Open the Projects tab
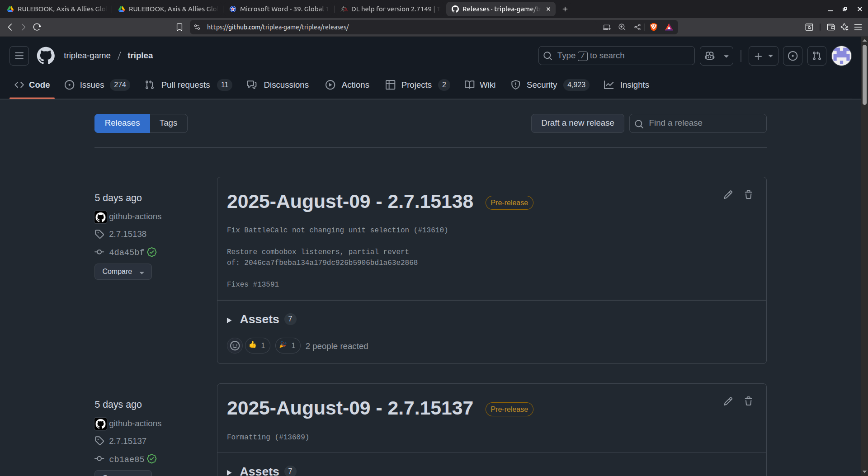868x476 pixels. click(417, 85)
